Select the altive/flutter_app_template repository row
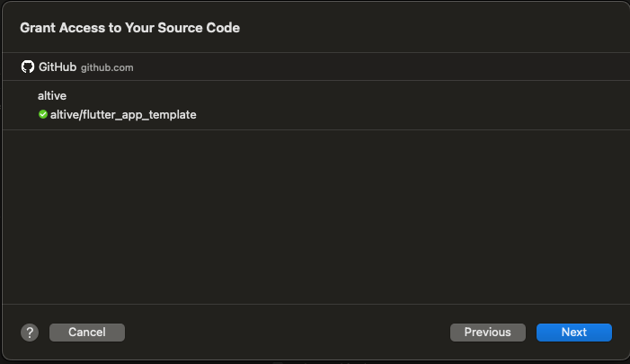The width and height of the screenshot is (630, 364). (315, 115)
